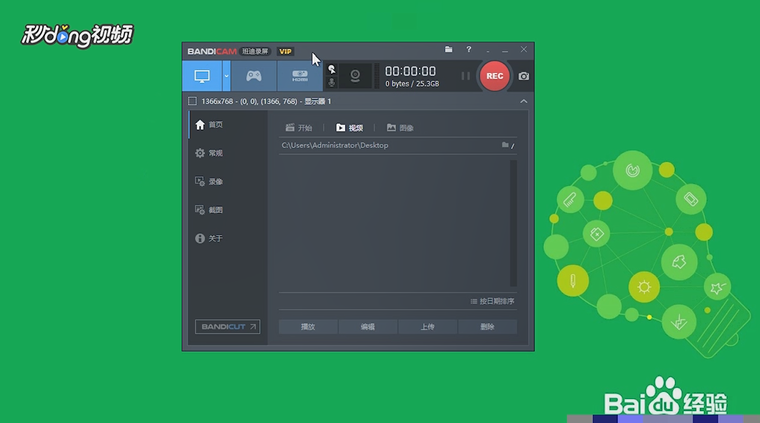Open the 截图 image settings section
Screen dimensions: 760x423
pos(228,210)
